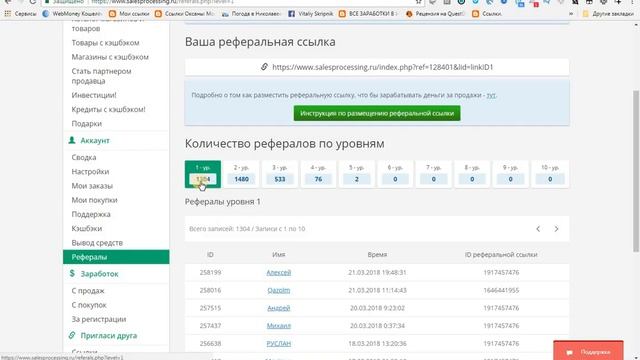
Task: Open the WebMoney Кошелек bookmark
Action: point(72,13)
